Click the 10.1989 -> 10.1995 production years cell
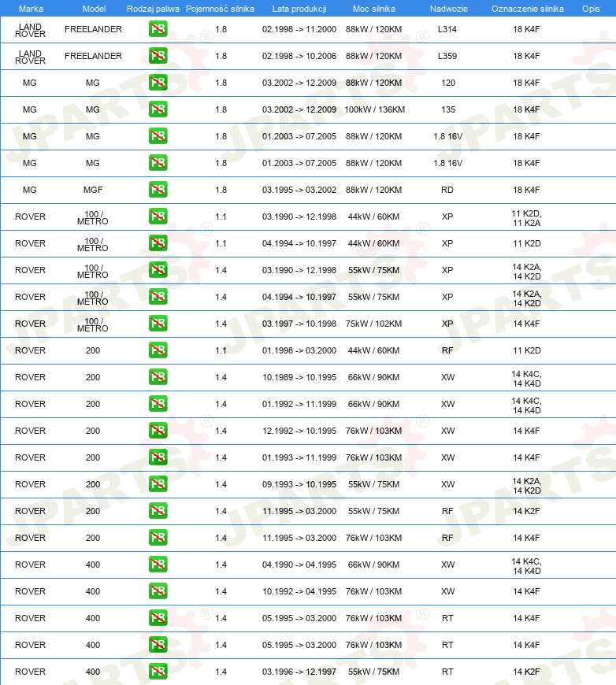Image resolution: width=616 pixels, height=685 pixels. pyautogui.click(x=299, y=377)
